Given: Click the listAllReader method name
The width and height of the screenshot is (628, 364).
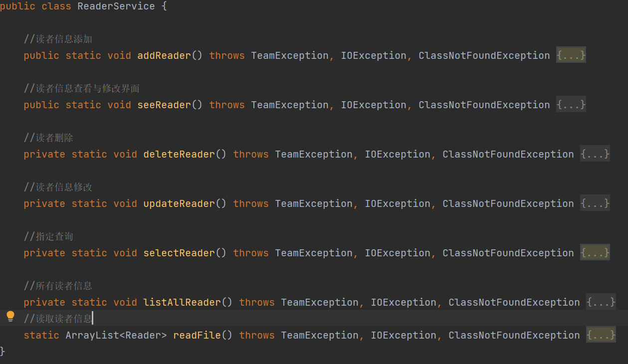Looking at the screenshot, I should (182, 302).
